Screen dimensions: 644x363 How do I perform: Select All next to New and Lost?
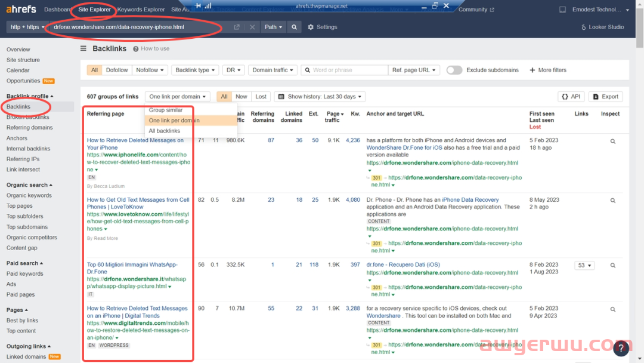(x=224, y=97)
